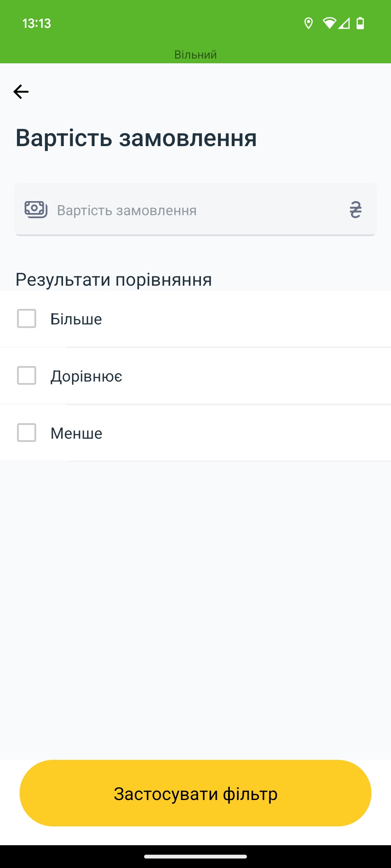The height and width of the screenshot is (868, 391).
Task: Focus the Вартість замовлення input field
Action: [x=195, y=210]
